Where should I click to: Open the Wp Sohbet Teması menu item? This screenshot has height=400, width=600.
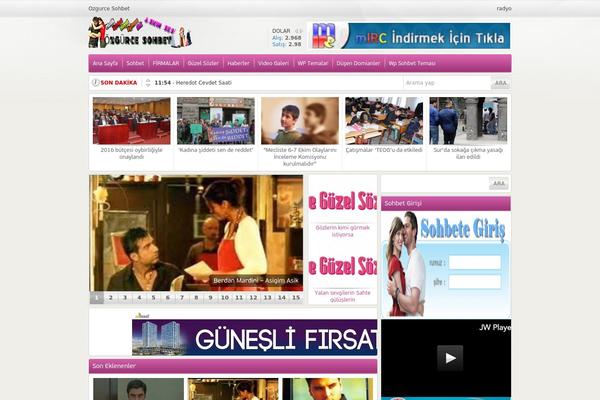tap(412, 63)
